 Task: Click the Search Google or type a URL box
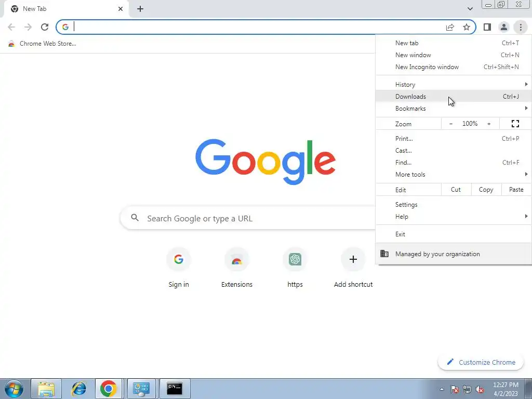click(248, 218)
